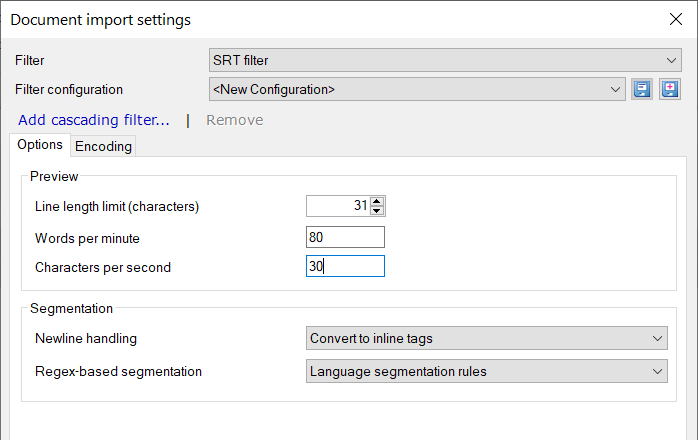Screen dimensions: 698x440
Task: Click the Filter configuration label
Action: pos(69,90)
